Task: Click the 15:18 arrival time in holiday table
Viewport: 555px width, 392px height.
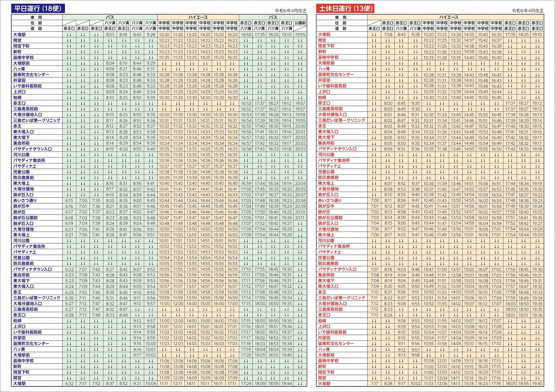Action: (x=469, y=383)
